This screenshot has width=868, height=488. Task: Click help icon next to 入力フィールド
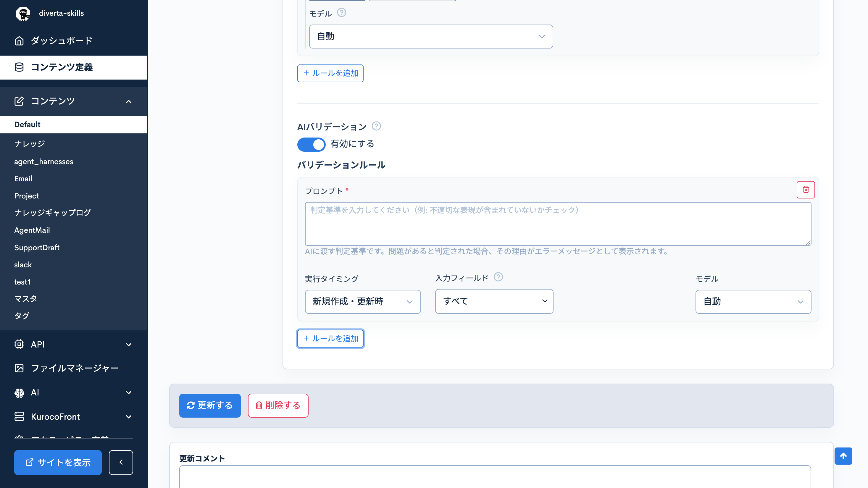click(498, 277)
